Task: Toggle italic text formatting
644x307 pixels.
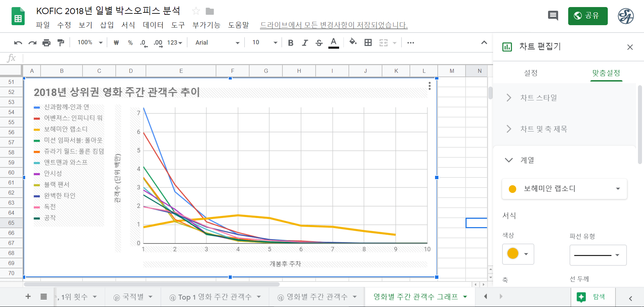Action: click(x=305, y=43)
